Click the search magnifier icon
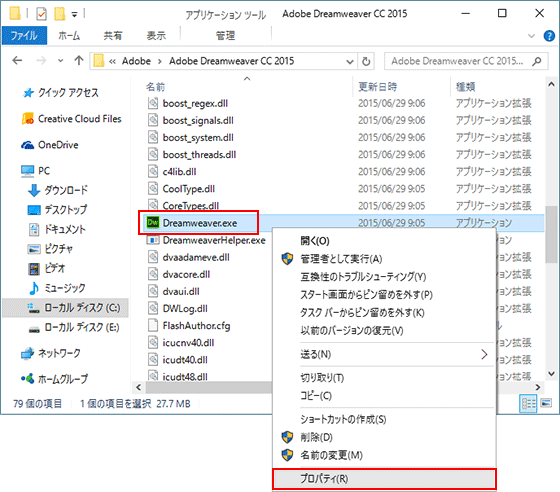This screenshot has width=560, height=492. coord(537,61)
